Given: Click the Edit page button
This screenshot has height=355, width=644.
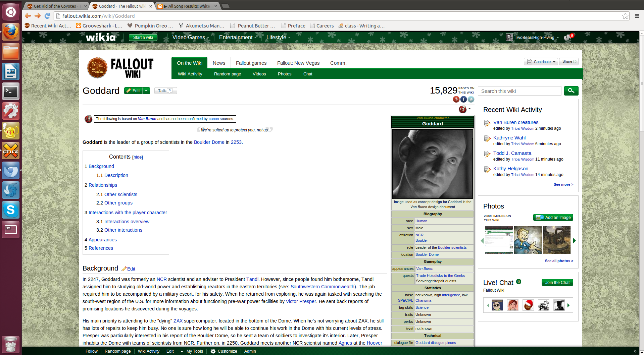Looking at the screenshot, I should (134, 91).
